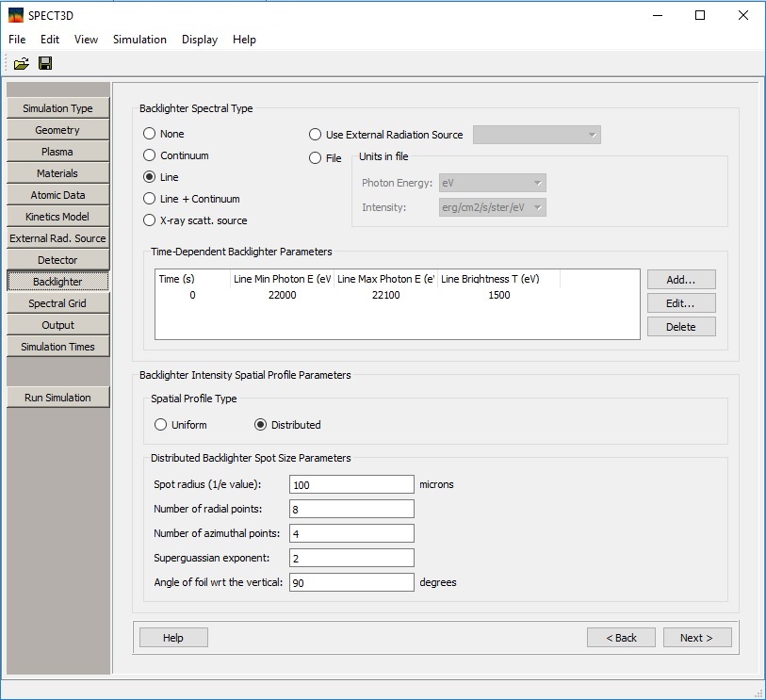This screenshot has width=766, height=700.
Task: Set spatial profile type to Uniform
Action: click(x=161, y=425)
